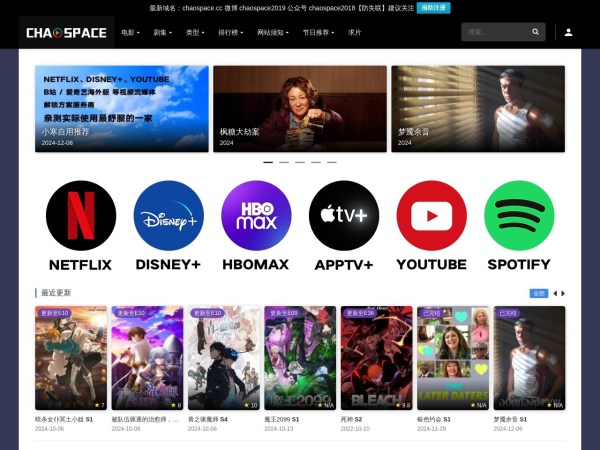
Task: Click the blue 全部 button
Action: pyautogui.click(x=538, y=293)
